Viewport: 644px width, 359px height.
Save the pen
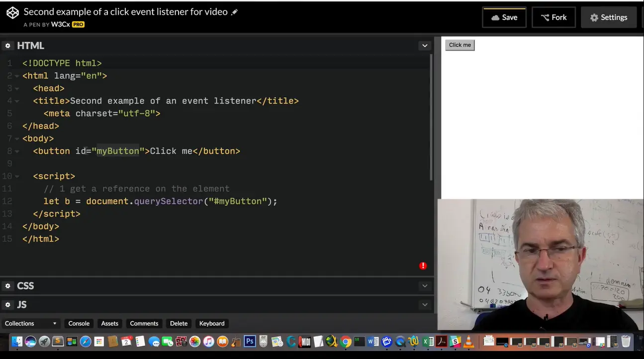504,17
